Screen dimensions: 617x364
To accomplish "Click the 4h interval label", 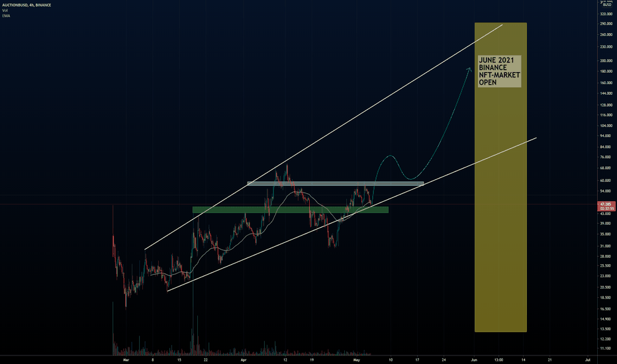I will 32,5.
